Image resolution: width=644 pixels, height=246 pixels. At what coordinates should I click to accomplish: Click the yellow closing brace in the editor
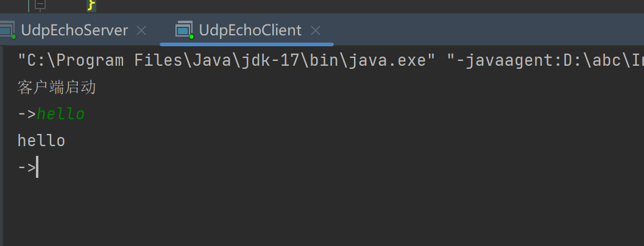coord(91,5)
